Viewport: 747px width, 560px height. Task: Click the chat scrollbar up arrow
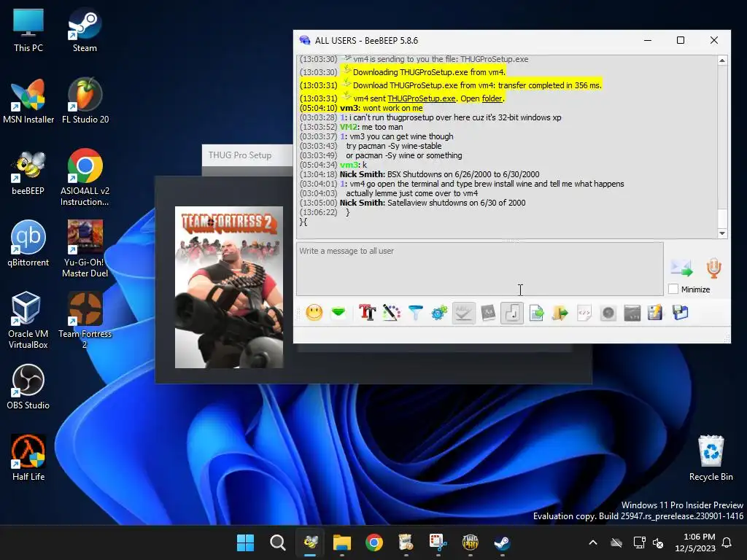(722, 61)
